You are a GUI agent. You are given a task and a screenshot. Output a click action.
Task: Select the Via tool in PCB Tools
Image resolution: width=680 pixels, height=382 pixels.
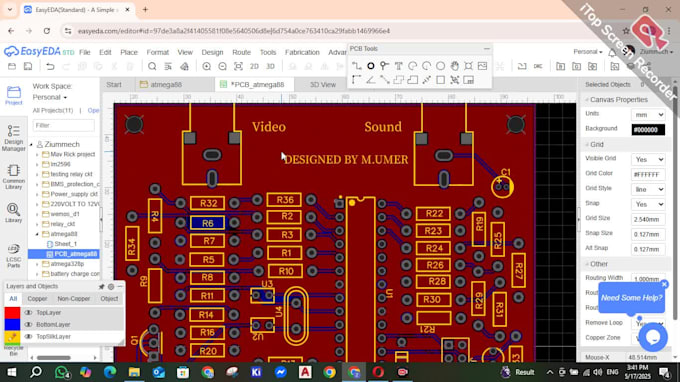(384, 66)
